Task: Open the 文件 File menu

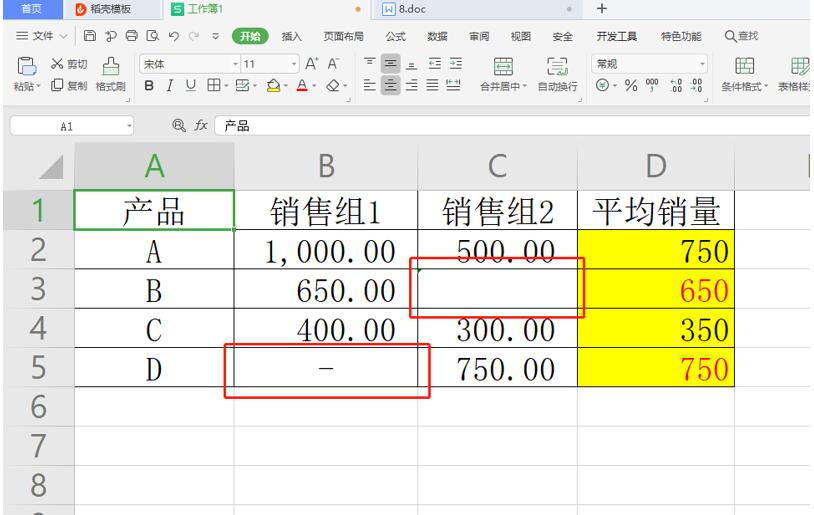Action: [x=42, y=36]
